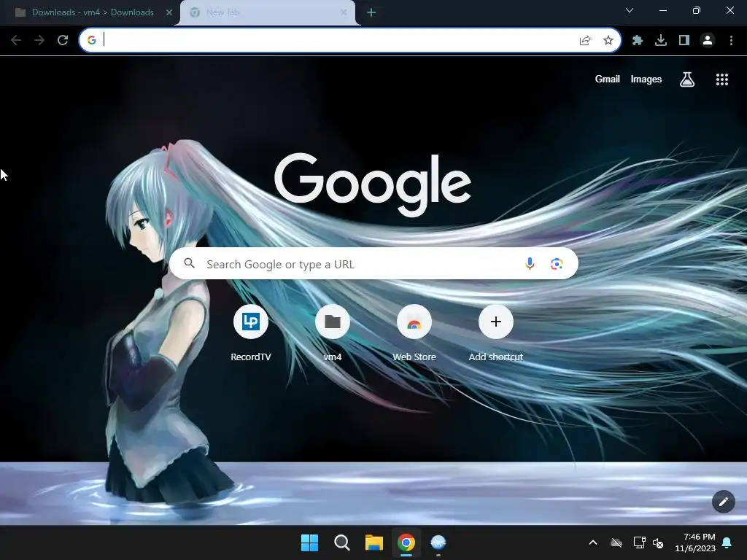Bookmark this tab with the star icon
The height and width of the screenshot is (560, 747).
tap(608, 41)
